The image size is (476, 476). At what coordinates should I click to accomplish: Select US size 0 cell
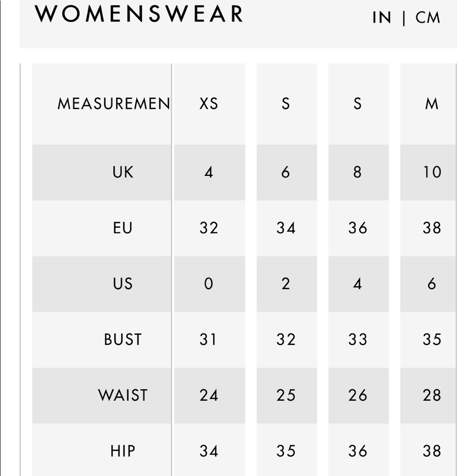pos(209,284)
